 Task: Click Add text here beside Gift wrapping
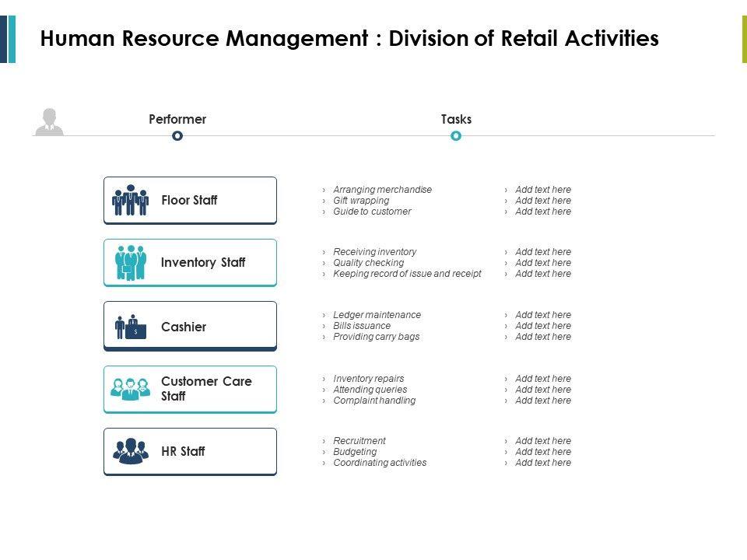543,201
